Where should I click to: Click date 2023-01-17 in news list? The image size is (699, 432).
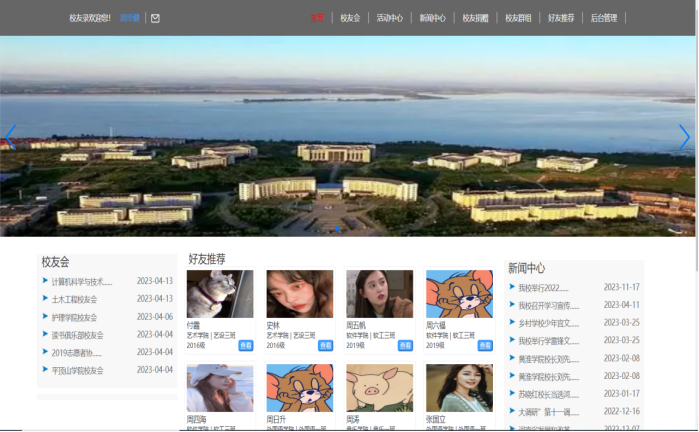pos(621,394)
